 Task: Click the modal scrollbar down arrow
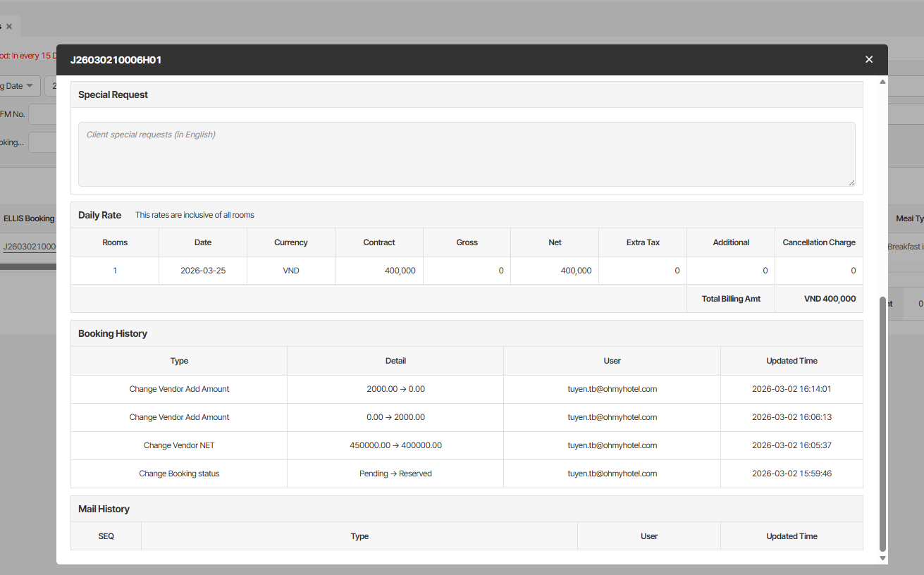[x=882, y=558]
